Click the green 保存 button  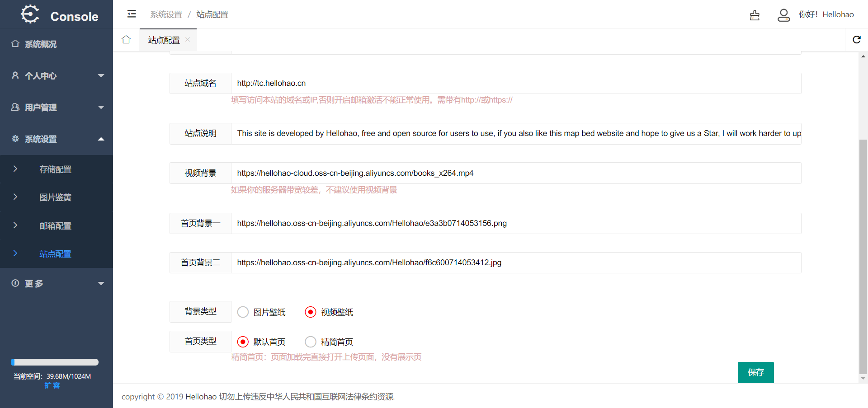pyautogui.click(x=755, y=372)
